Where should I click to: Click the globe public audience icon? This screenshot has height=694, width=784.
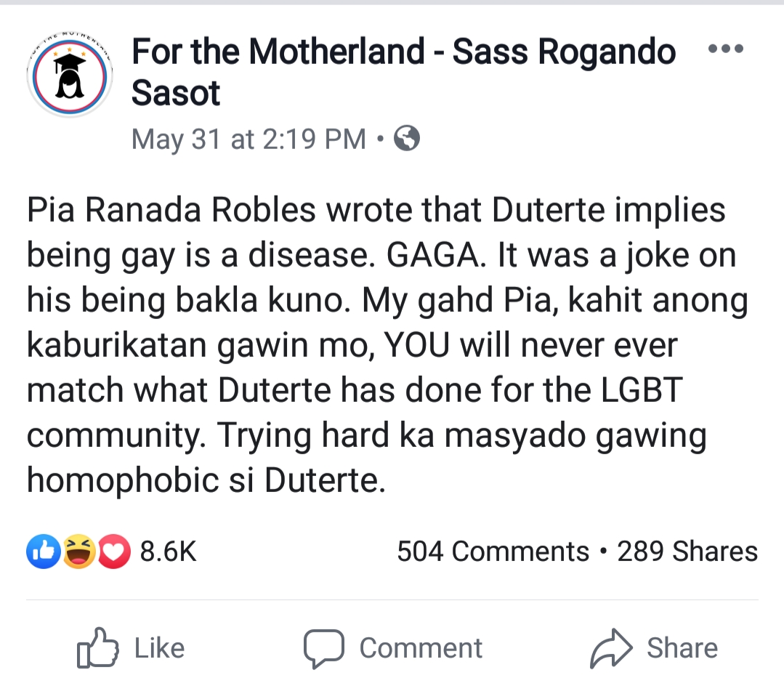(407, 137)
